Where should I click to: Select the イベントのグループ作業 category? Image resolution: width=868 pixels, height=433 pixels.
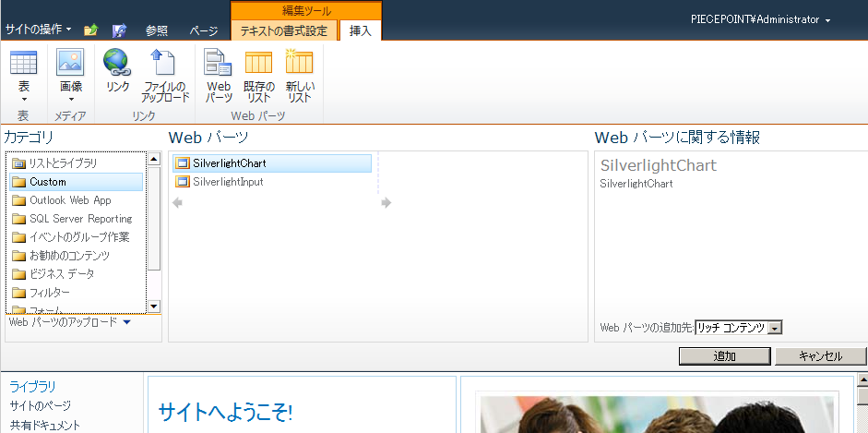click(x=77, y=237)
